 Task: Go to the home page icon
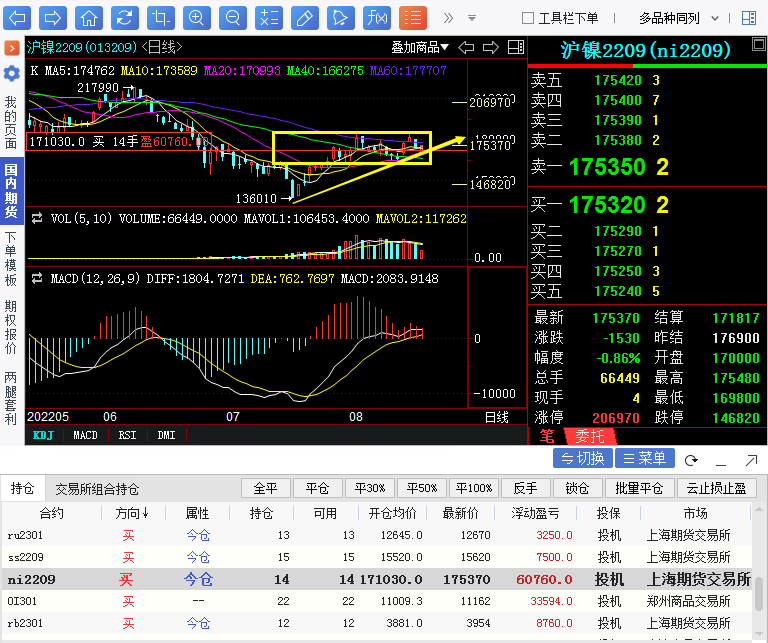tap(89, 17)
